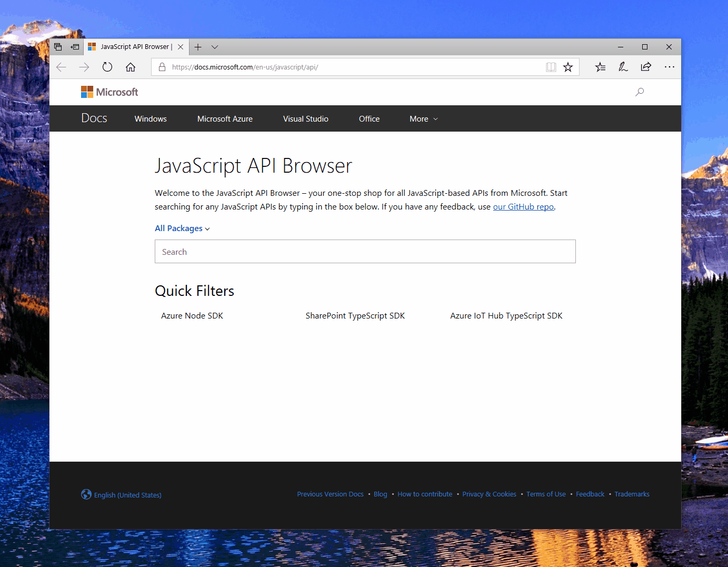Screen dimensions: 728x567
Task: Open How to contribute link
Action: [x=425, y=494]
